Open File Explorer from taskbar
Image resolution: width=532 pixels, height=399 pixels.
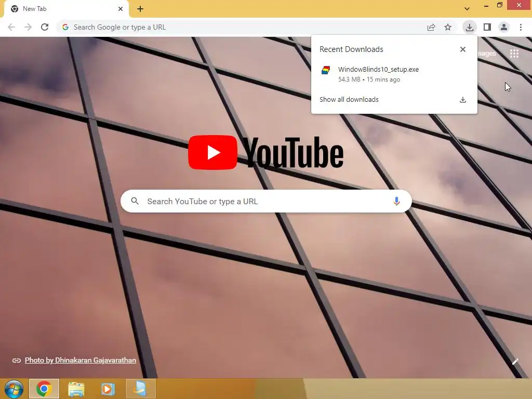pos(76,389)
